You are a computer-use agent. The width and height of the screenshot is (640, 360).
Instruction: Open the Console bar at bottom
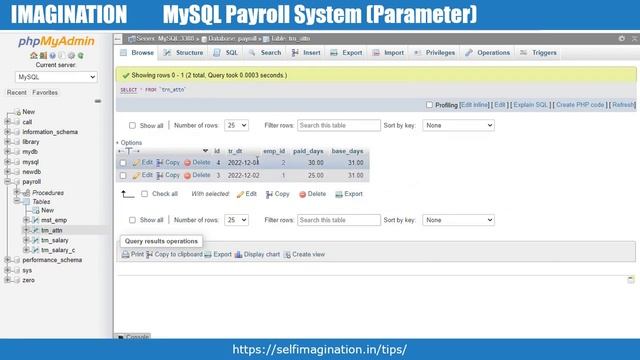coord(133,337)
